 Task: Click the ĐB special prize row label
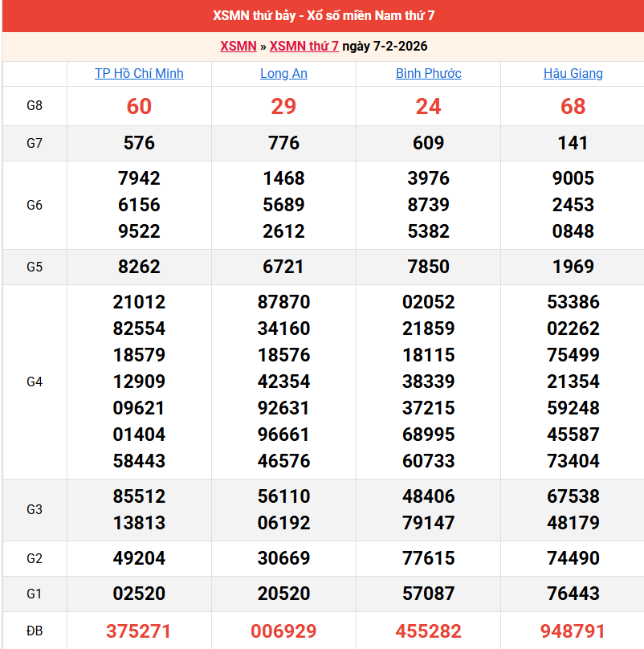coord(35,631)
